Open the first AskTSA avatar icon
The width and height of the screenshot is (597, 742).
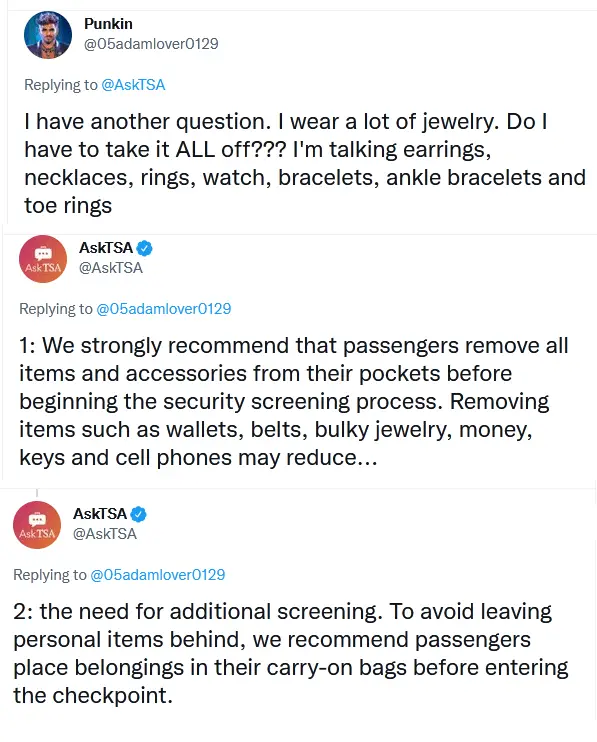pyautogui.click(x=43, y=259)
